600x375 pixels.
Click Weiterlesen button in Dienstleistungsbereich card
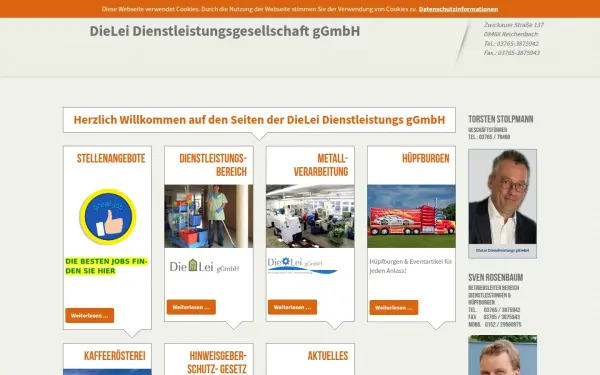[x=191, y=307]
